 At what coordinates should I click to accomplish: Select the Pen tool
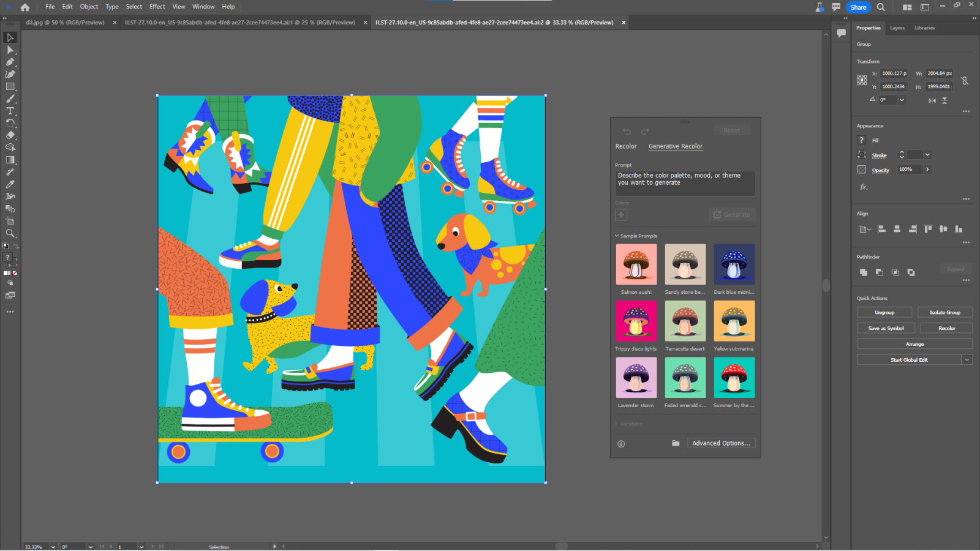coord(10,62)
